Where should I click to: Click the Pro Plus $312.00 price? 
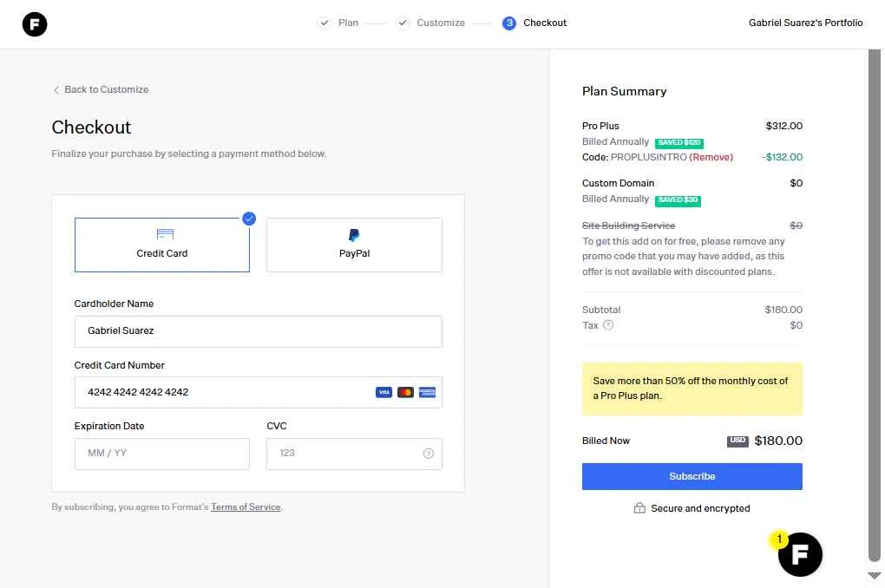(784, 126)
